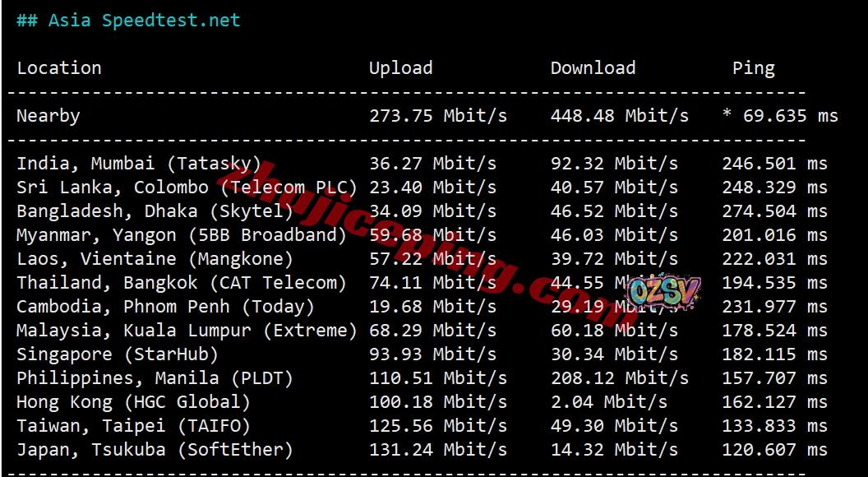868x477 pixels.
Task: Click the Nearby download speed 448.48 Mbit/s
Action: 619,116
